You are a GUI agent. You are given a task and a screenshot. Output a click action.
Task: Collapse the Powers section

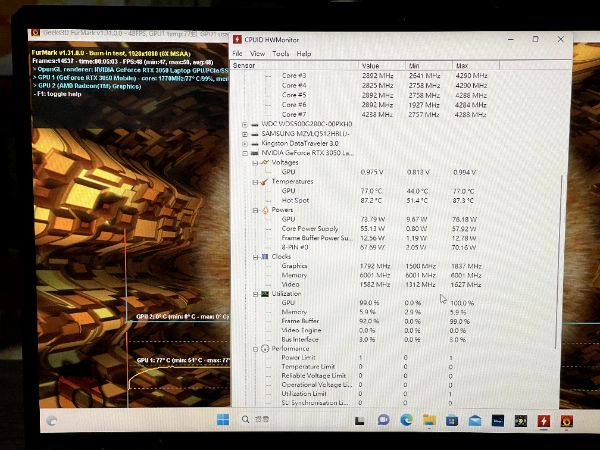(255, 210)
